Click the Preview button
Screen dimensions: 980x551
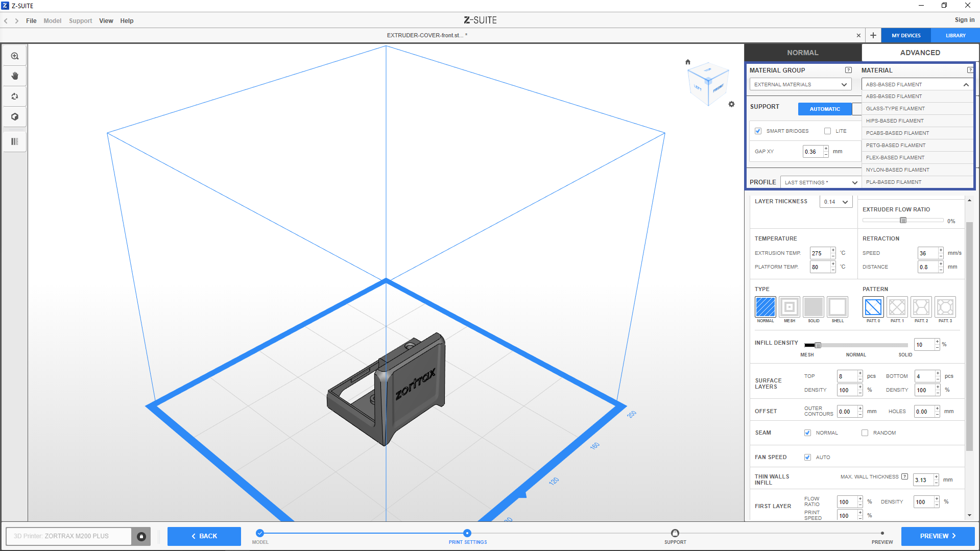(937, 536)
